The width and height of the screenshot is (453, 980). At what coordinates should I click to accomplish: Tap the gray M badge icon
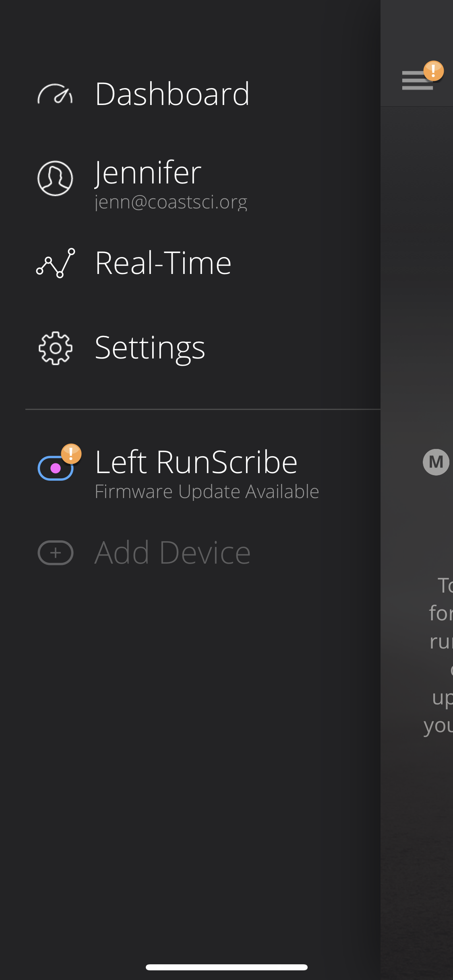[x=436, y=462]
